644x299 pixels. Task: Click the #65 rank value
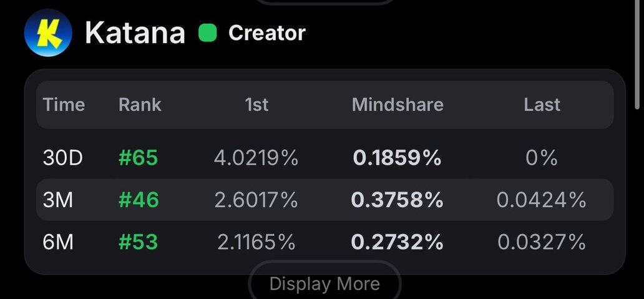point(138,158)
